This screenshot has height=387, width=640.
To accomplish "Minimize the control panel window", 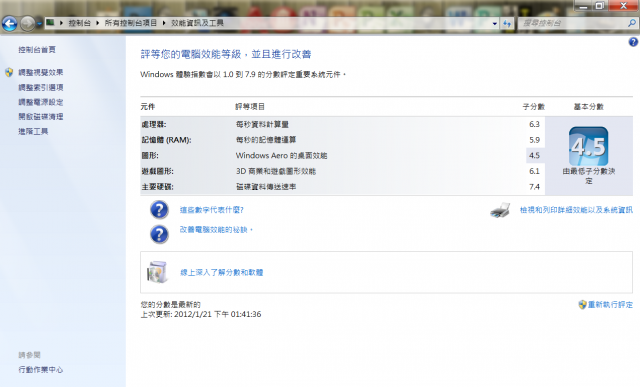I will pos(583,6).
